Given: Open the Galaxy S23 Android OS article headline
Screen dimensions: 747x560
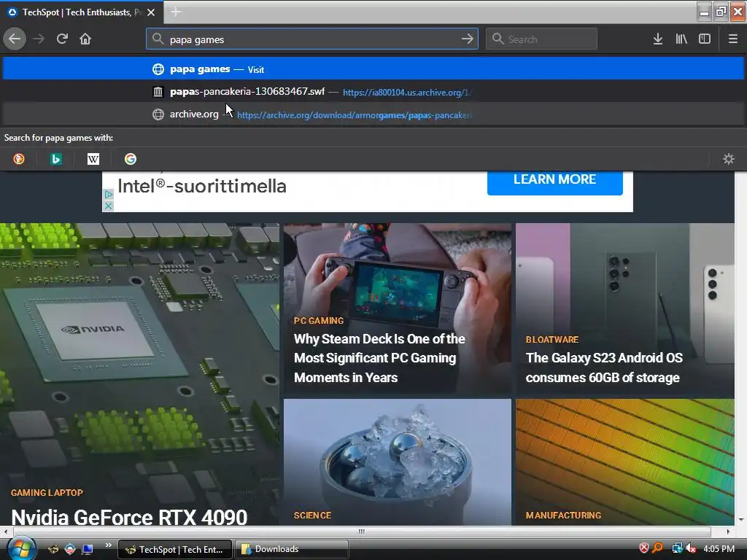Looking at the screenshot, I should (604, 367).
